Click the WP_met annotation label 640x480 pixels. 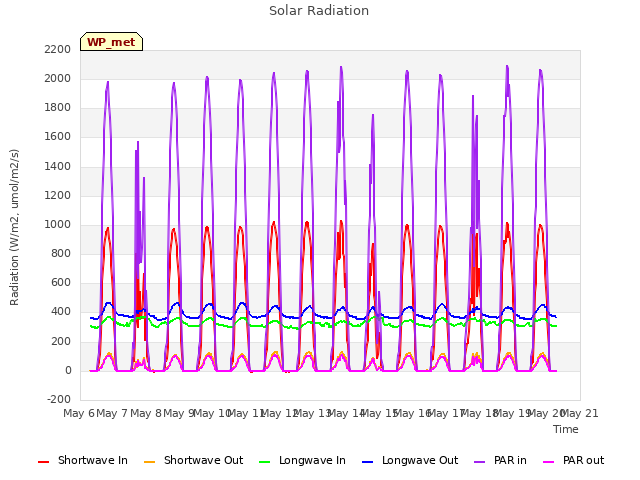point(111,42)
